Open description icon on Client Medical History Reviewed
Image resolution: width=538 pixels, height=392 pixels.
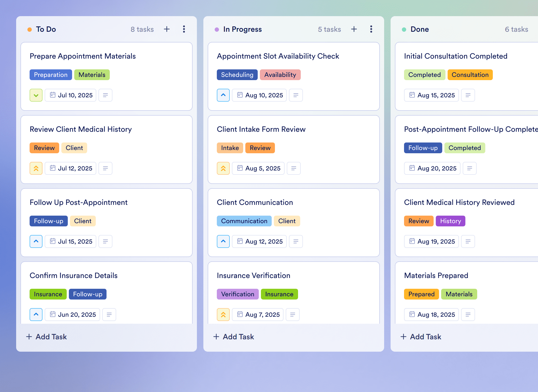coord(468,241)
